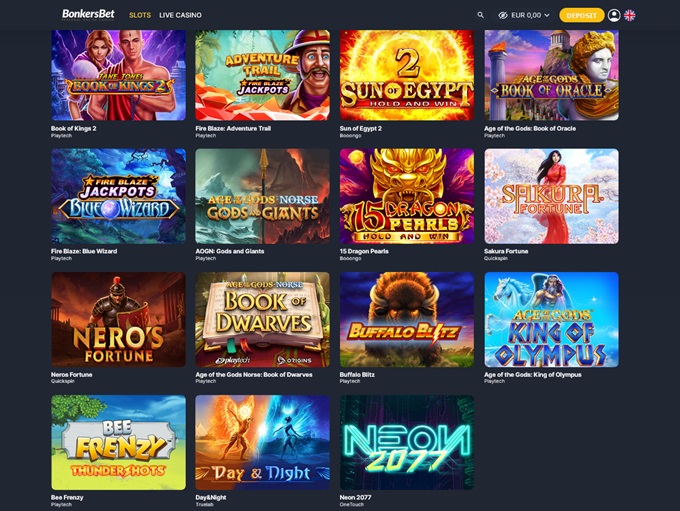
Task: Open the Buffalo Blitz game tile
Action: pyautogui.click(x=407, y=319)
